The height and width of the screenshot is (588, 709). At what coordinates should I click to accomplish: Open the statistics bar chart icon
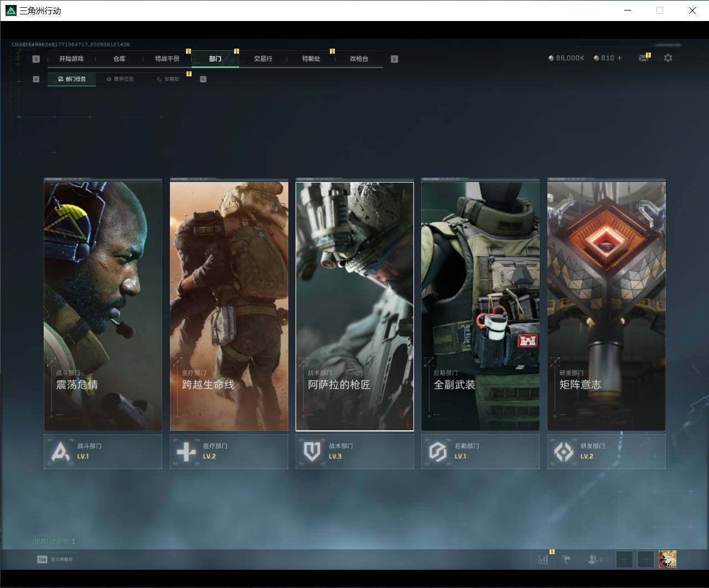point(544,559)
